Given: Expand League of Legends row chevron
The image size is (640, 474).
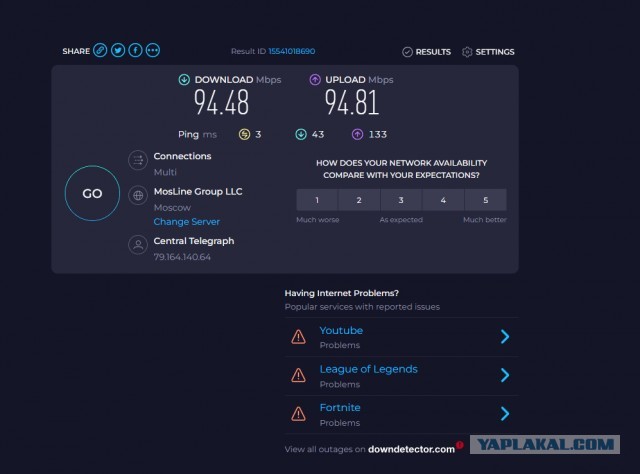Looking at the screenshot, I should tap(505, 375).
